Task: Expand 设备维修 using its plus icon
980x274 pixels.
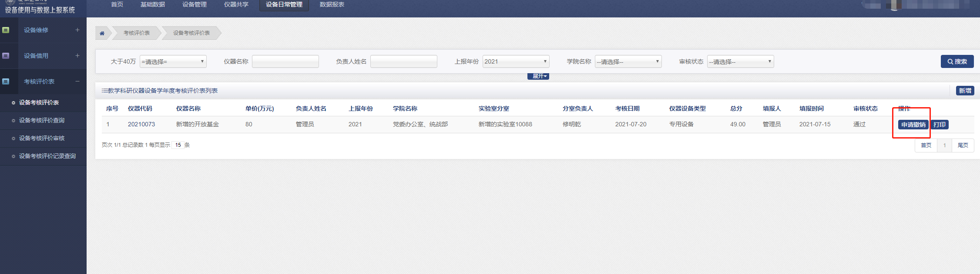Action: pyautogui.click(x=77, y=30)
